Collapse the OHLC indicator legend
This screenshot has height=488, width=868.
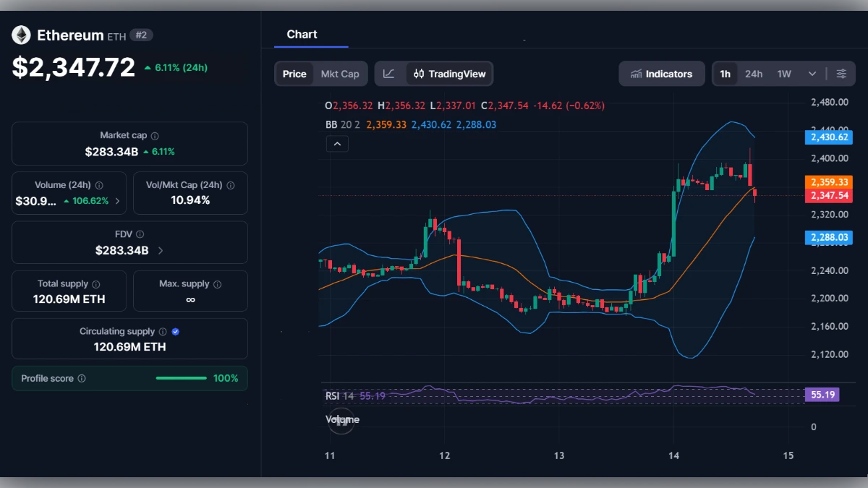337,144
